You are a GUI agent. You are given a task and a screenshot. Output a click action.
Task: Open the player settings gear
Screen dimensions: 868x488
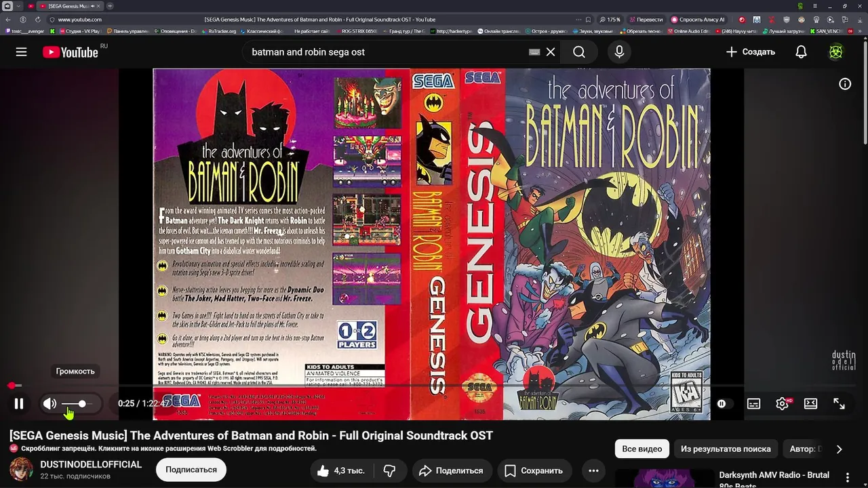[x=783, y=404]
